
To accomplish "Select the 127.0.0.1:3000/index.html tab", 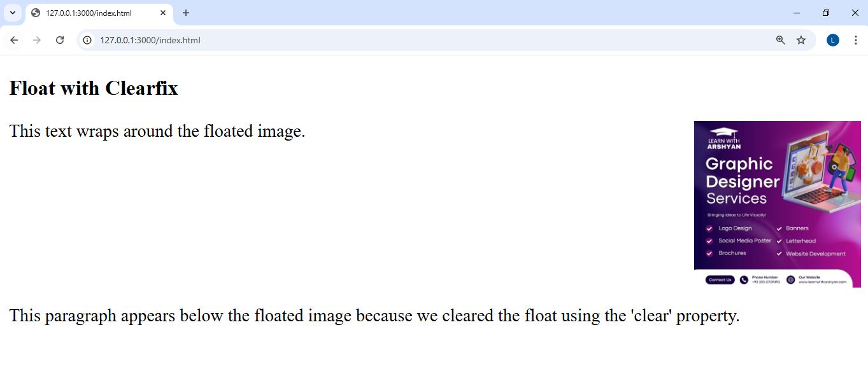I will (x=99, y=13).
